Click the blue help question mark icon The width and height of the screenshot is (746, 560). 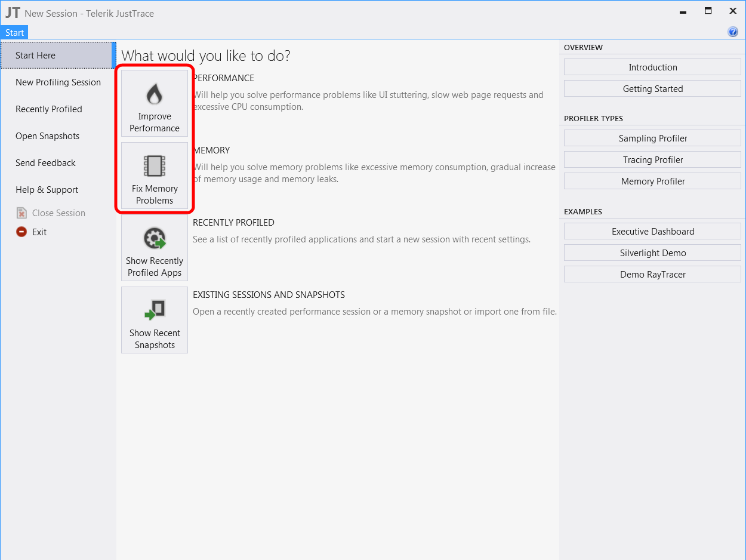coord(733,32)
